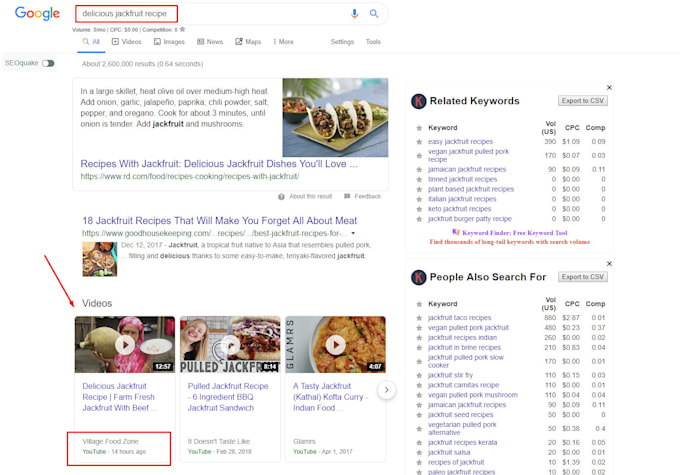Star the vegan pulled pork jackfruit keyword
Image resolution: width=680 pixels, height=475 pixels.
pyautogui.click(x=419, y=328)
